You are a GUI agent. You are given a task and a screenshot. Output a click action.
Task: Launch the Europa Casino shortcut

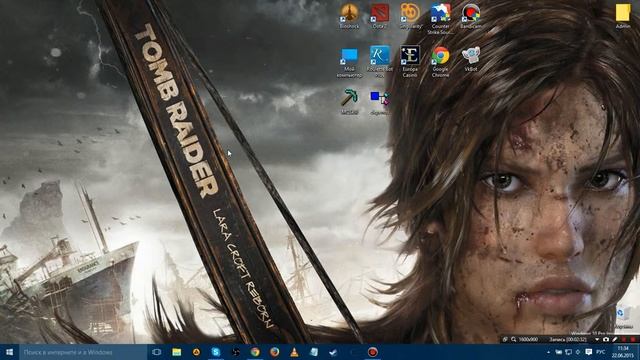tap(410, 62)
